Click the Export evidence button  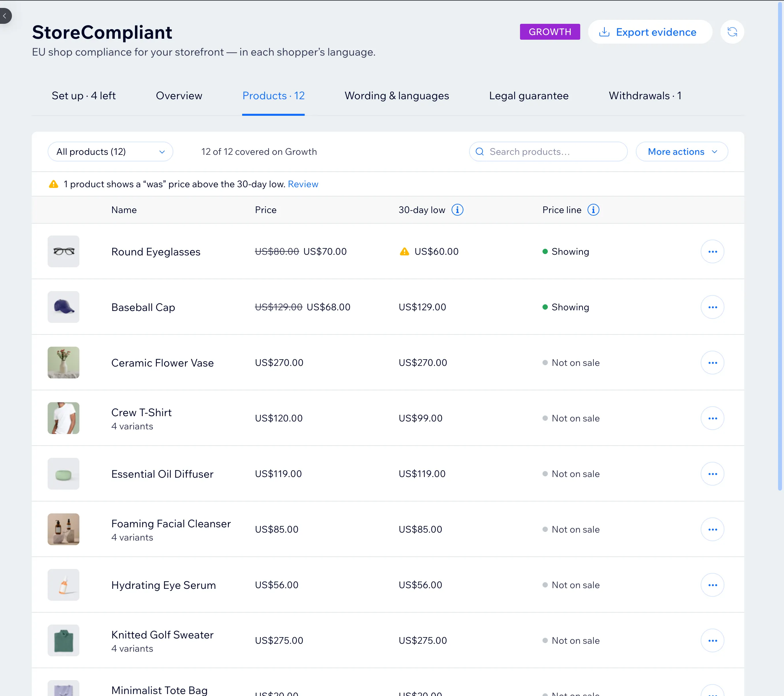[650, 32]
